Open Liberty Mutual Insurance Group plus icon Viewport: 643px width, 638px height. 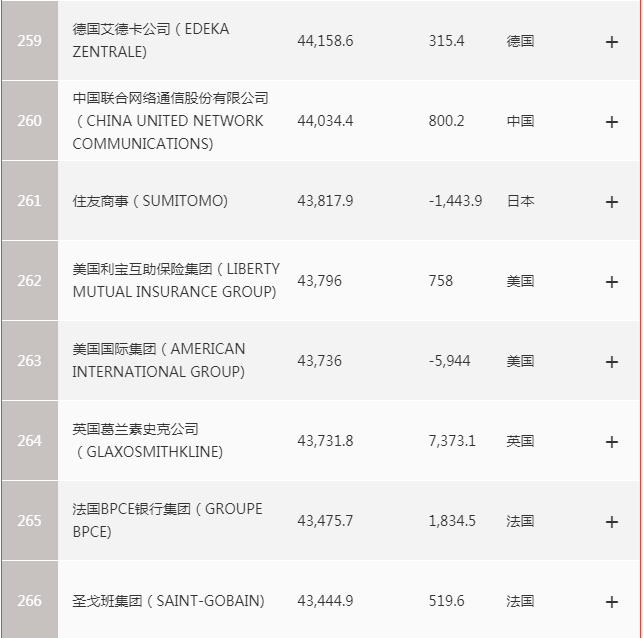[x=612, y=282]
